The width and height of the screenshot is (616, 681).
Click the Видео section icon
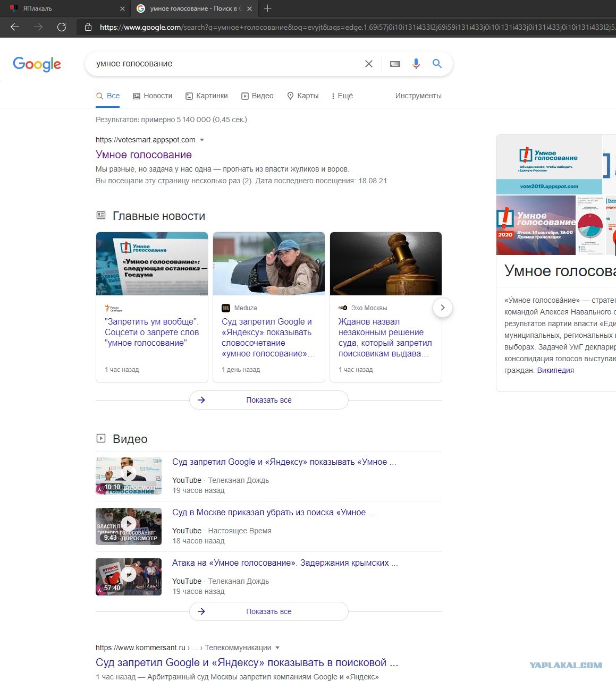coord(101,439)
